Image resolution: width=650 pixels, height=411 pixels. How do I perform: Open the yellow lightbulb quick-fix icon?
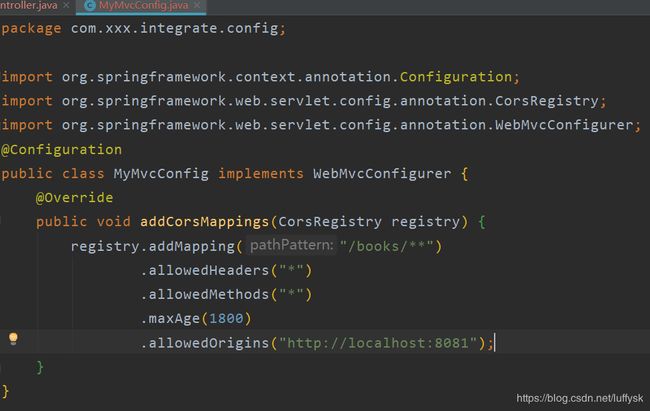coord(13,338)
